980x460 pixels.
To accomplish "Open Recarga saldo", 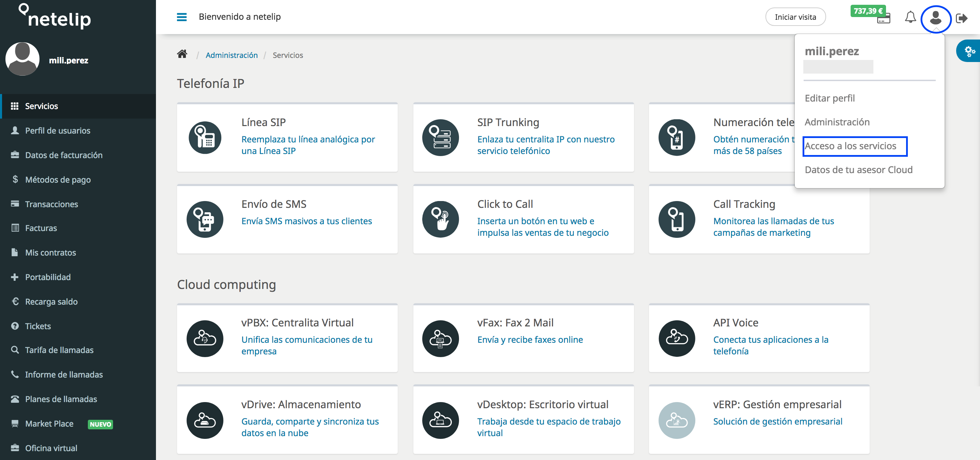I will click(78, 302).
